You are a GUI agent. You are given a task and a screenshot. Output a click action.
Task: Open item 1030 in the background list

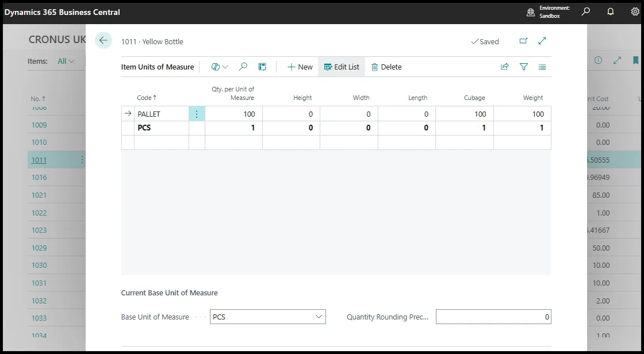tap(39, 265)
